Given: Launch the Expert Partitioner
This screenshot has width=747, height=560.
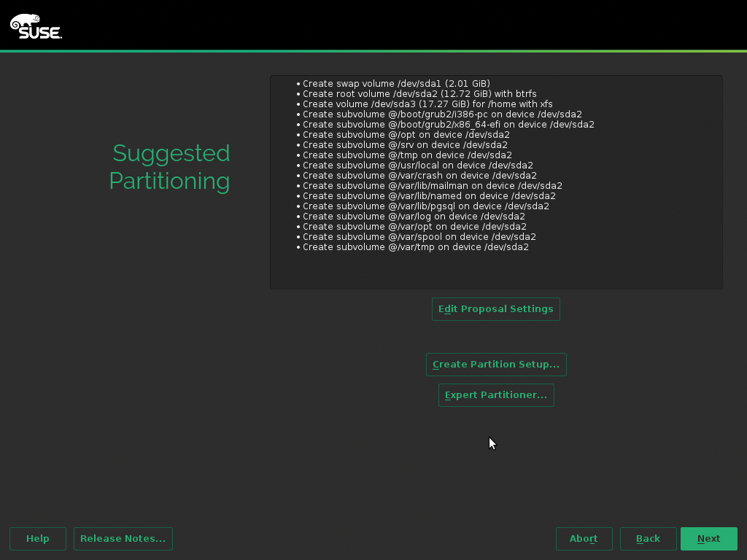Looking at the screenshot, I should pyautogui.click(x=496, y=395).
